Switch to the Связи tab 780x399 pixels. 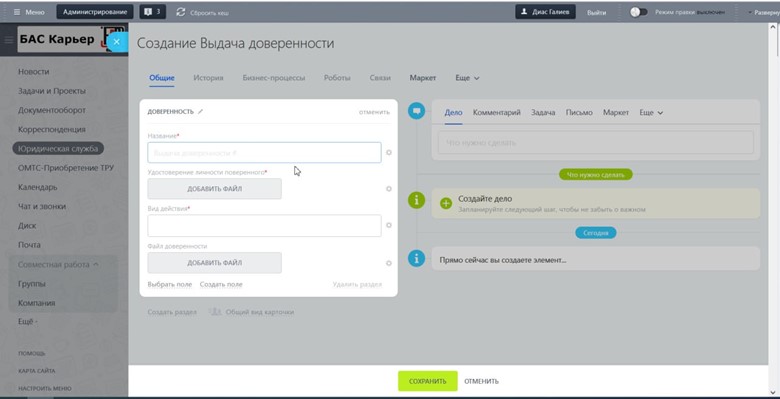click(x=380, y=78)
